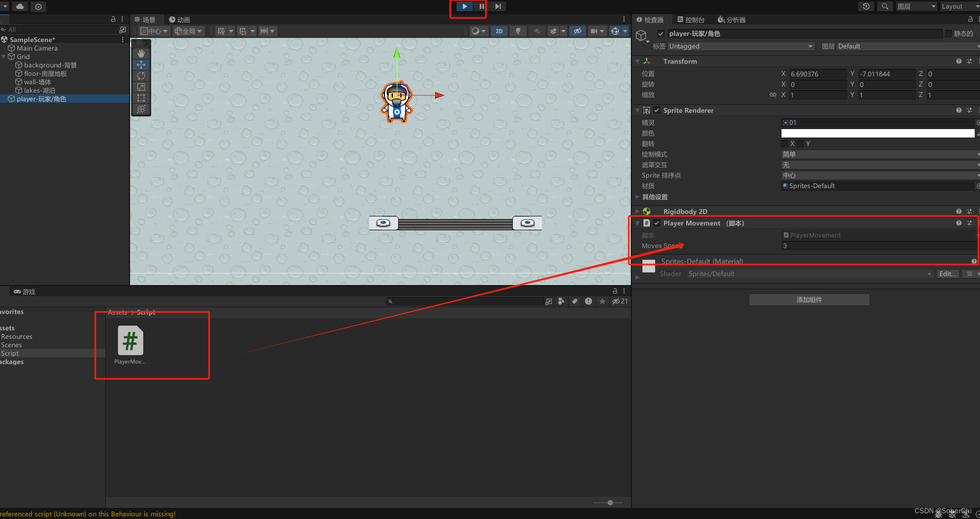Click the sprite color white swatch
The width and height of the screenshot is (980, 519).
click(x=878, y=133)
